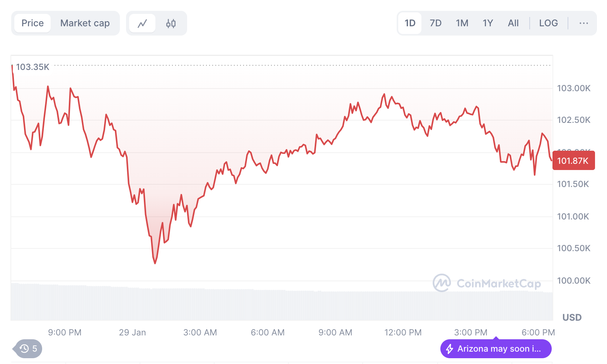Show the All time range
This screenshot has height=364, width=607.
pos(513,23)
